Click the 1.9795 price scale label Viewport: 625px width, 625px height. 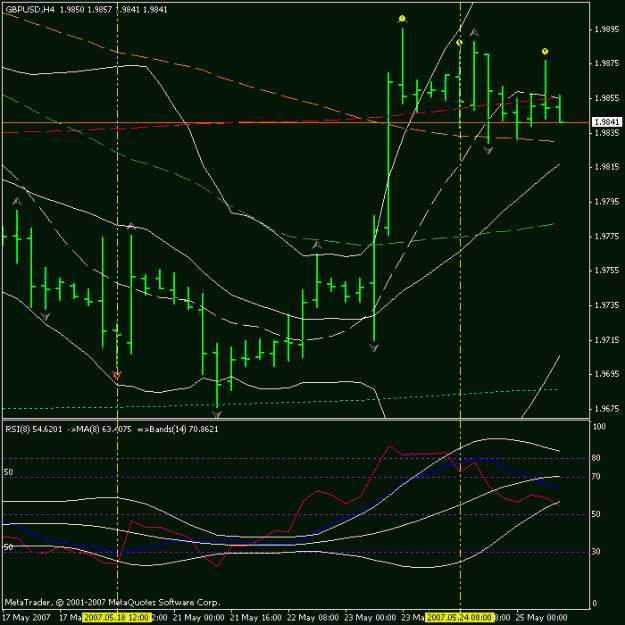(x=607, y=202)
